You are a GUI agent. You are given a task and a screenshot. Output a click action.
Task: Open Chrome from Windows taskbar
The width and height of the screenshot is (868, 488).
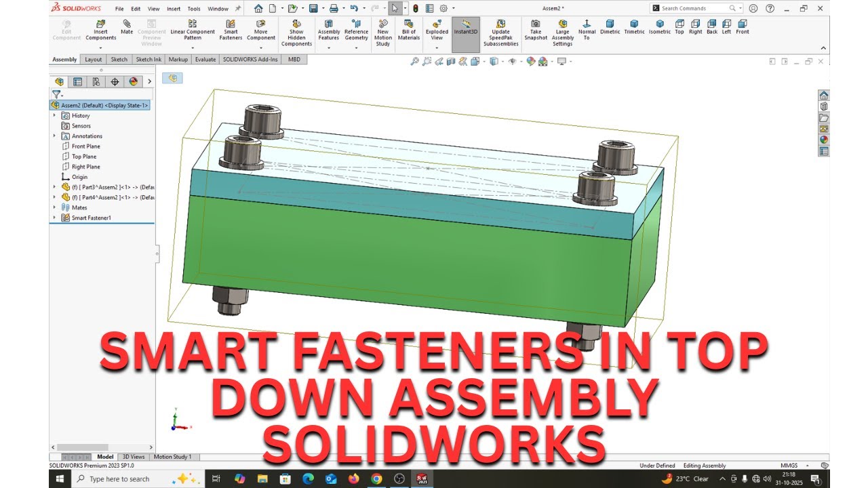coord(376,479)
